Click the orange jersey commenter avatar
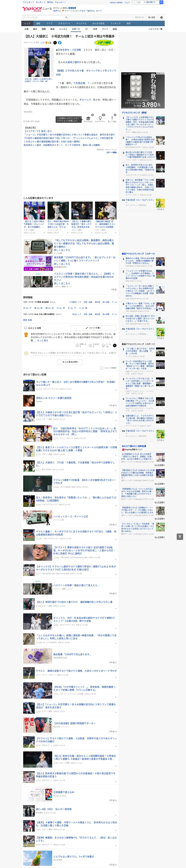186x868 pixels. (26, 335)
